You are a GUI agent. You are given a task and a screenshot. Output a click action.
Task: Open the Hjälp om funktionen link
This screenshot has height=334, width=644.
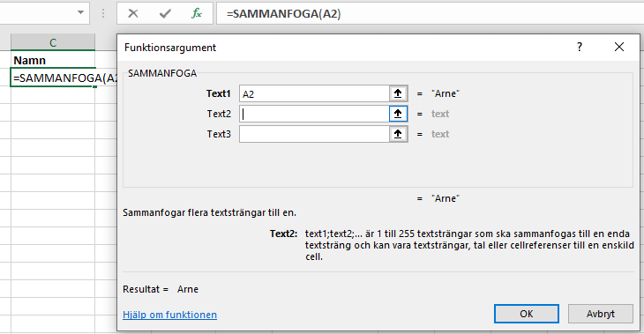pos(169,315)
